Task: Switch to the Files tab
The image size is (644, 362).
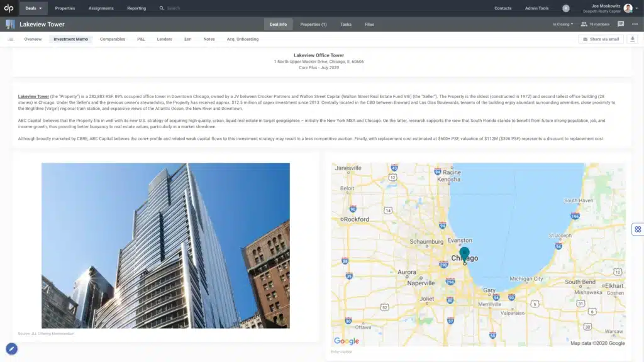Action: tap(369, 24)
